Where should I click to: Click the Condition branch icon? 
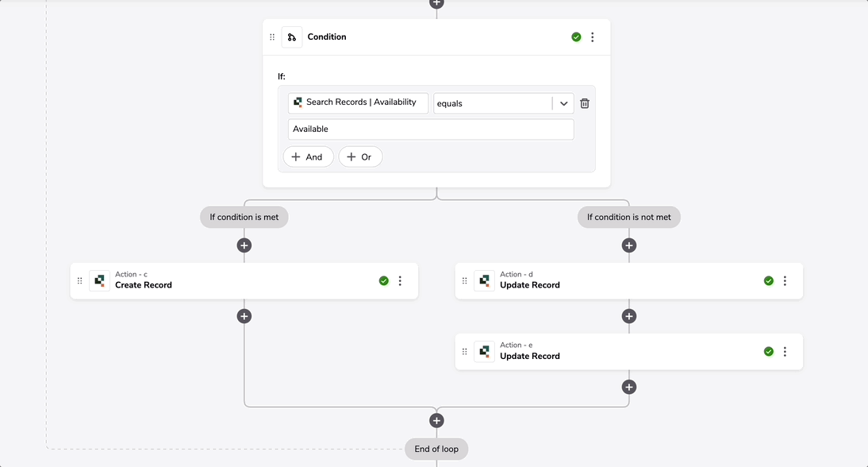pyautogui.click(x=292, y=37)
